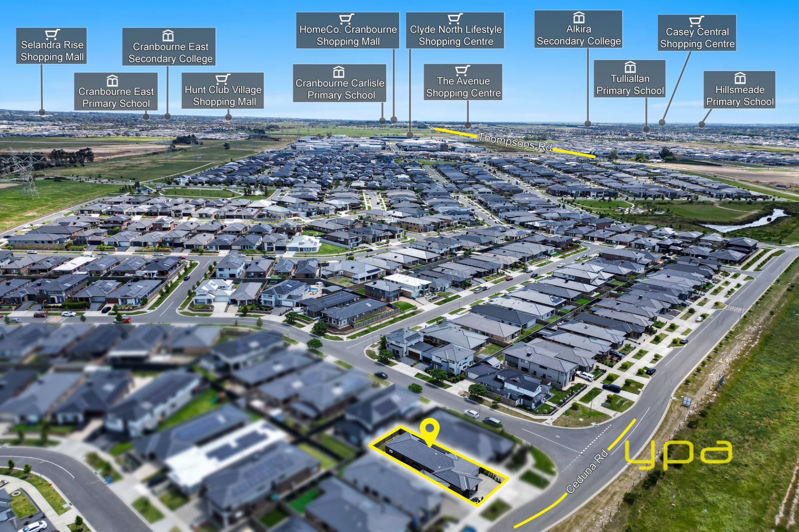Select the Cranbourne East Primary School label
799x532 pixels.
116,97
